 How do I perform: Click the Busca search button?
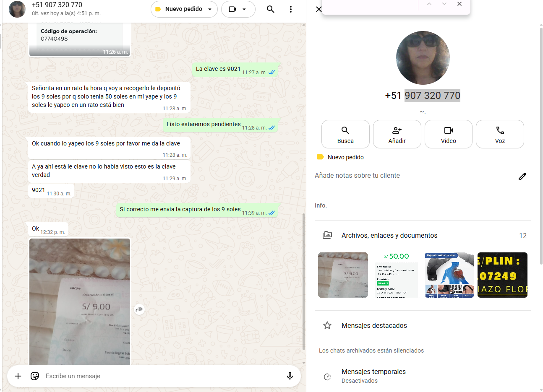(345, 134)
